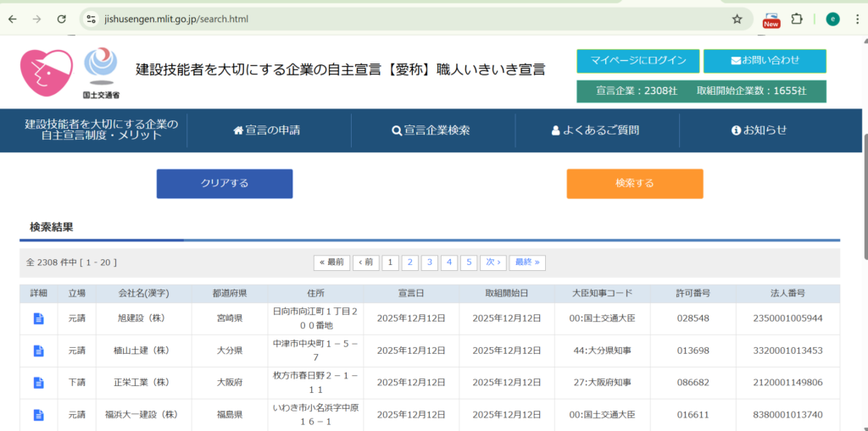Screen dimensions: 868x431
Task: Open the 宣言の申請 menu item
Action: coord(267,130)
